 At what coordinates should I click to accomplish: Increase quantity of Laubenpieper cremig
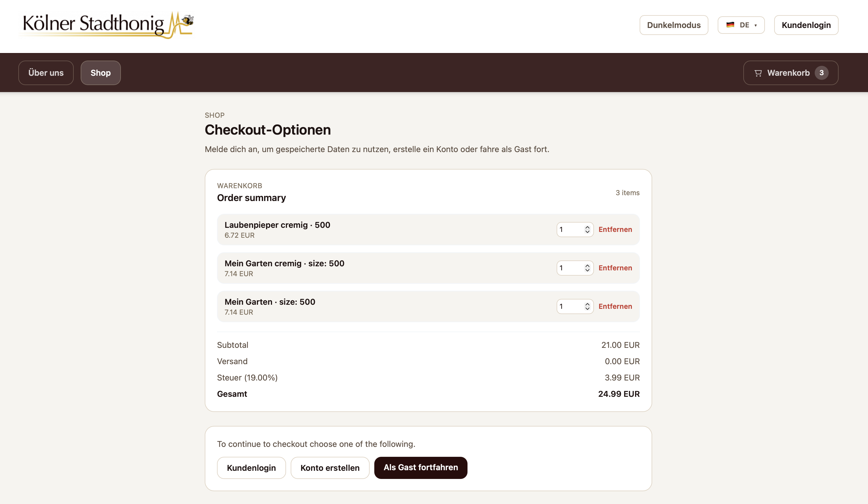(587, 227)
